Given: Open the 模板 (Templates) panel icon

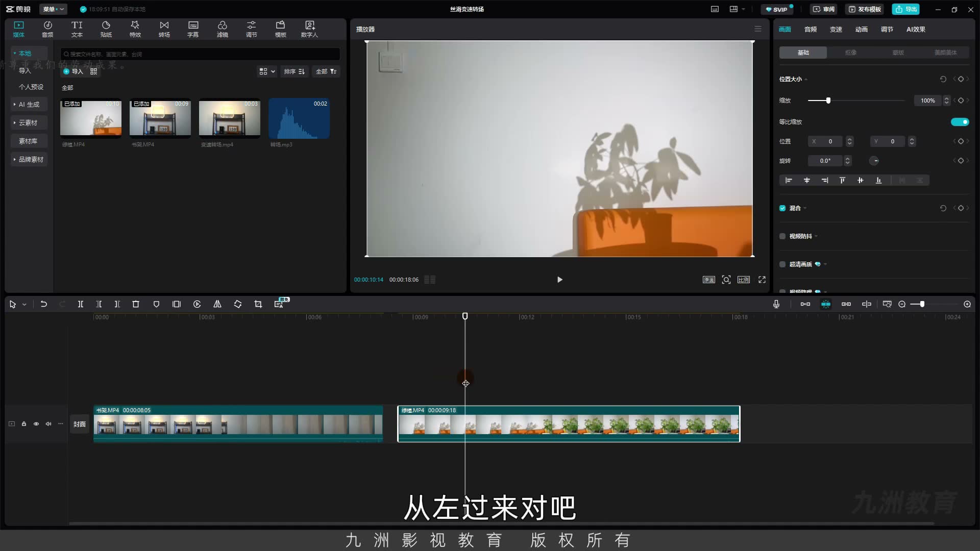Looking at the screenshot, I should [280, 29].
